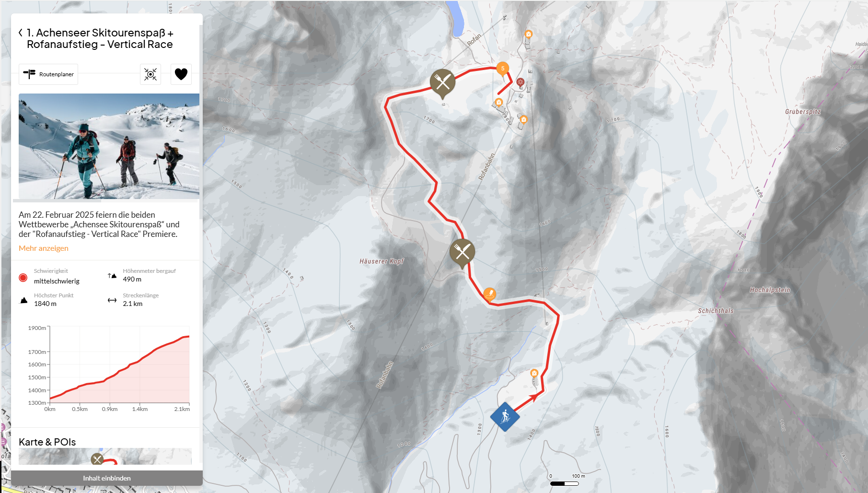Click the lower restaurant marker near Häuserer Kopf
Viewport: 868px width, 493px height.
click(x=462, y=253)
